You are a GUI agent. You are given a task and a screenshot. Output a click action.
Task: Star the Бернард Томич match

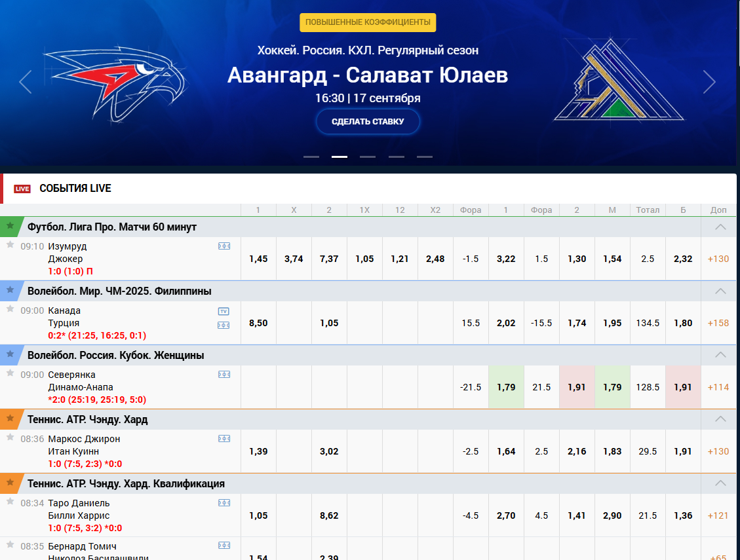(10, 544)
